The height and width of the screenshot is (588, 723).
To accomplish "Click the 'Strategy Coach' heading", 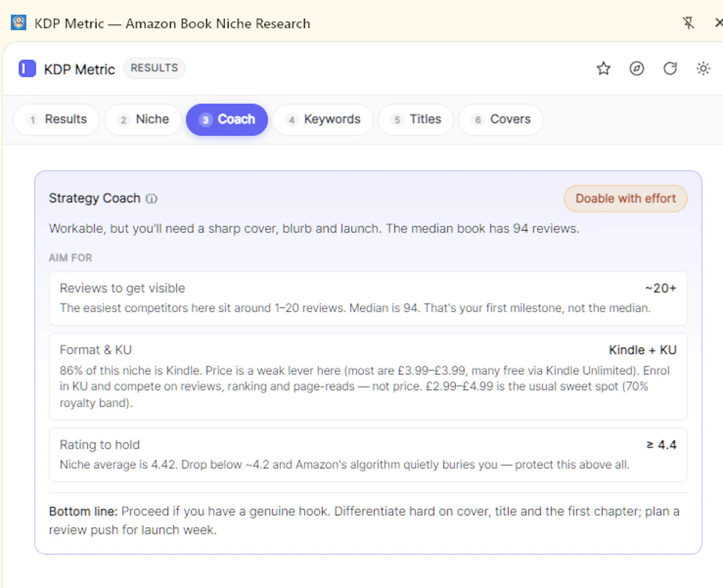I will [94, 198].
